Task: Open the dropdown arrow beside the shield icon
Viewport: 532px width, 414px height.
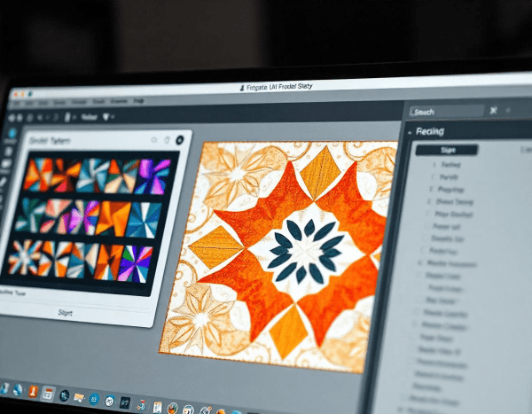Action: click(x=113, y=117)
